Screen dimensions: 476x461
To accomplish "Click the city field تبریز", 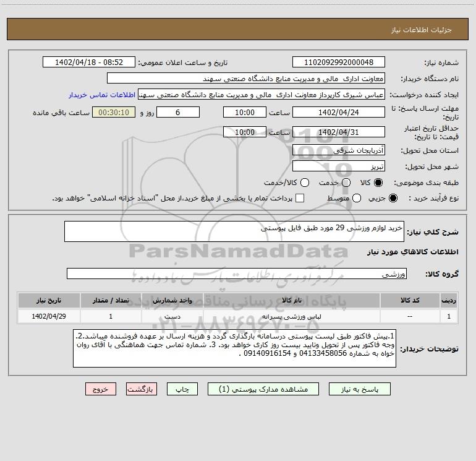I will (339, 166).
